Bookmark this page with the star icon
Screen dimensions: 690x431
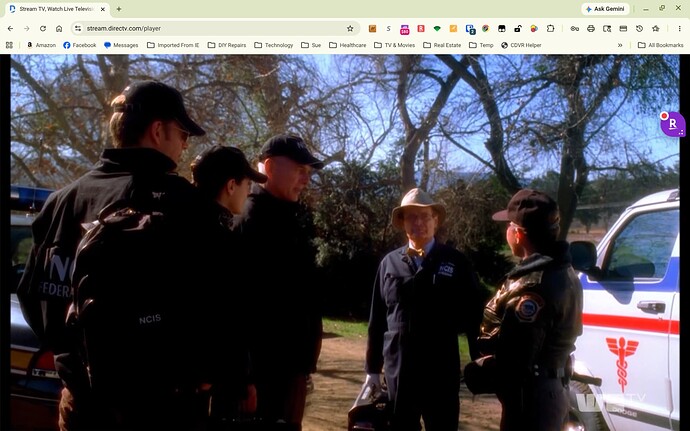350,29
